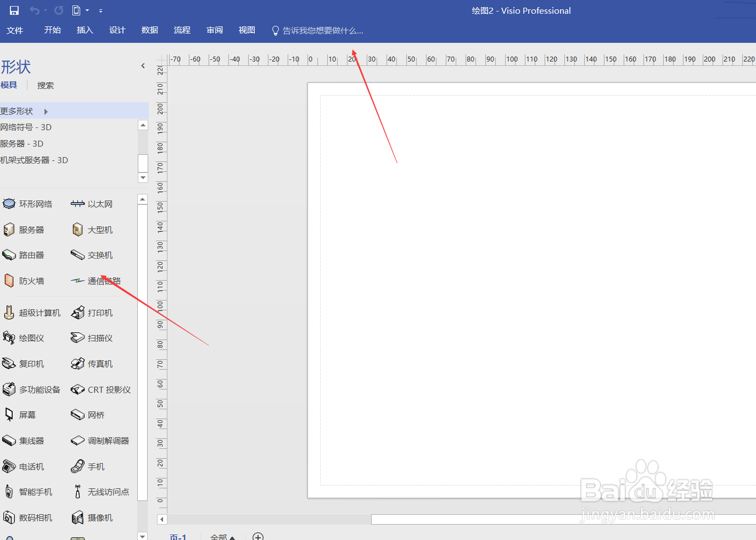The image size is (756, 540).
Task: Select the 扫描仪 shape
Action: pos(92,338)
